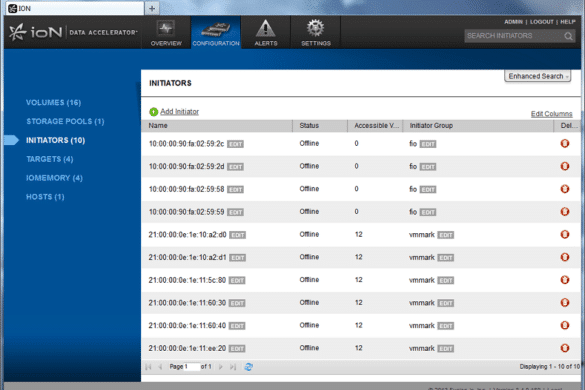Expand the Enhanced Search dropdown
Screen dimensions: 585x390
point(538,76)
